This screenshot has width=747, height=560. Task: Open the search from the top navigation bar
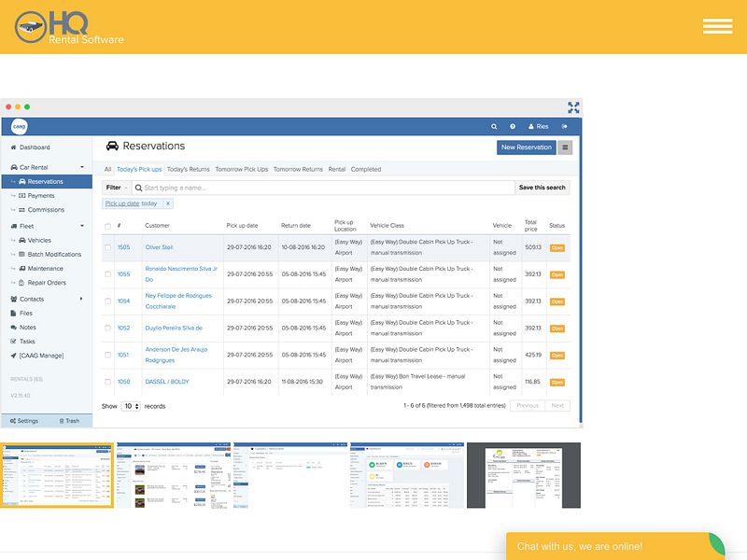pos(495,125)
